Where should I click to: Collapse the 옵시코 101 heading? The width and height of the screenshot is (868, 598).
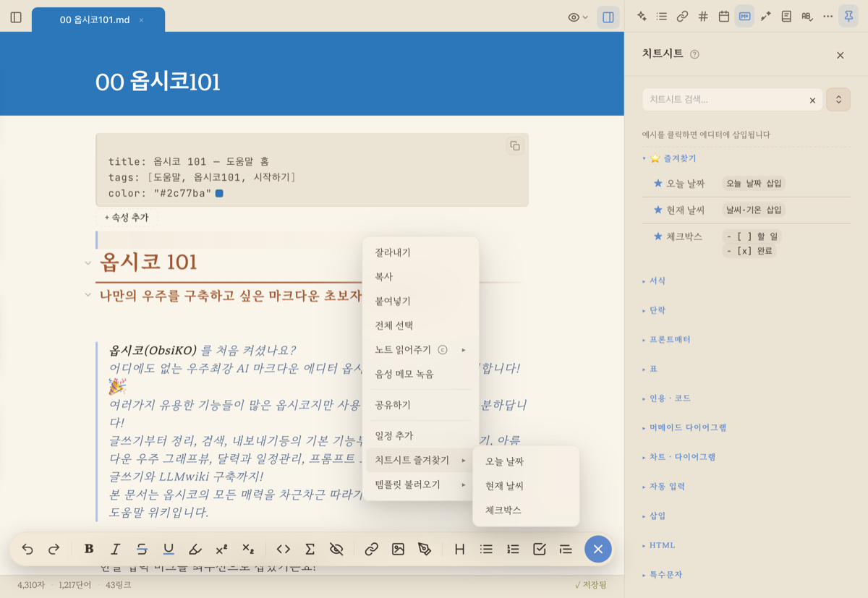(x=88, y=262)
